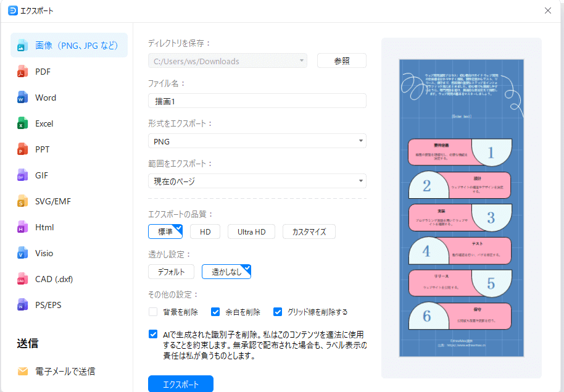Select the PDF export format
Screen dimensions: 564x392
[45, 72]
